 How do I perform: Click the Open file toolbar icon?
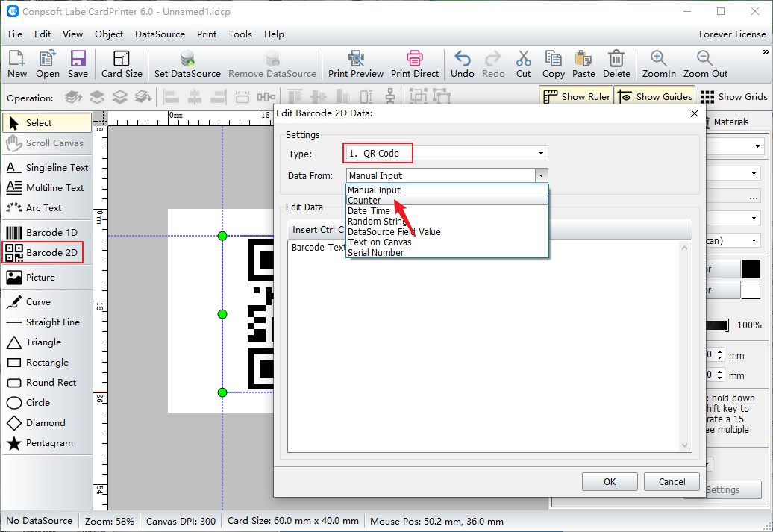(47, 64)
